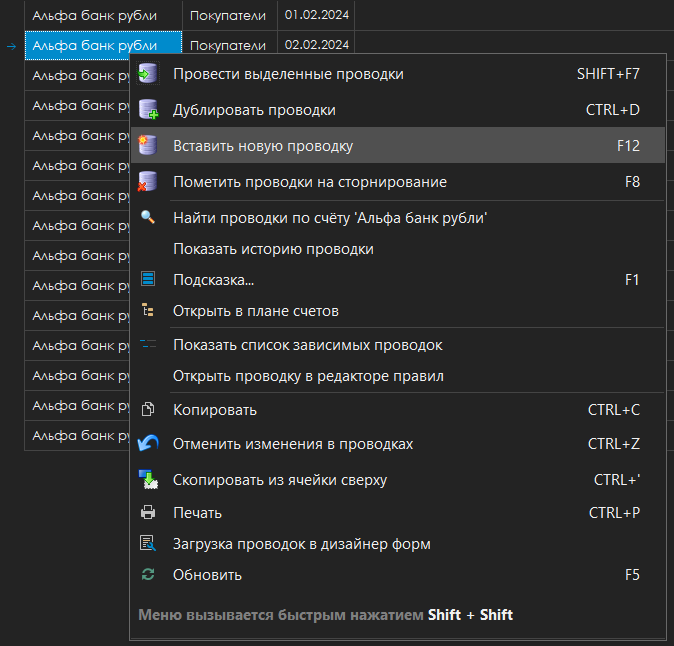Select Пометить проводки на сторнирование
The width and height of the screenshot is (674, 646).
tap(398, 182)
